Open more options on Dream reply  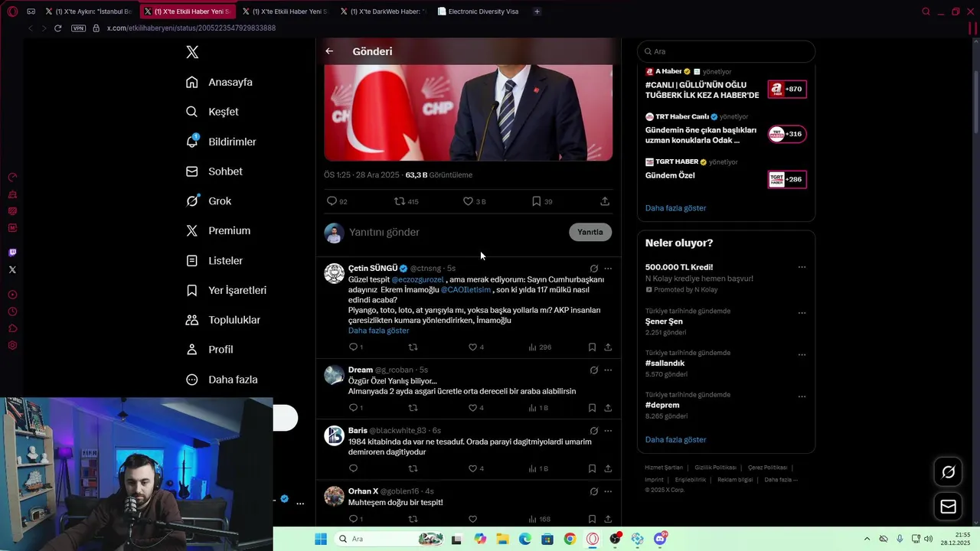tap(608, 370)
